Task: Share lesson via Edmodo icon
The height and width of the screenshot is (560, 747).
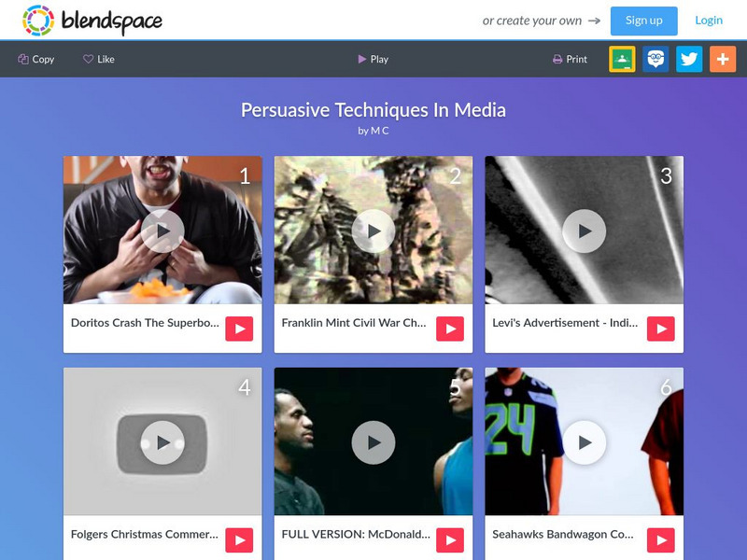Action: pyautogui.click(x=655, y=59)
